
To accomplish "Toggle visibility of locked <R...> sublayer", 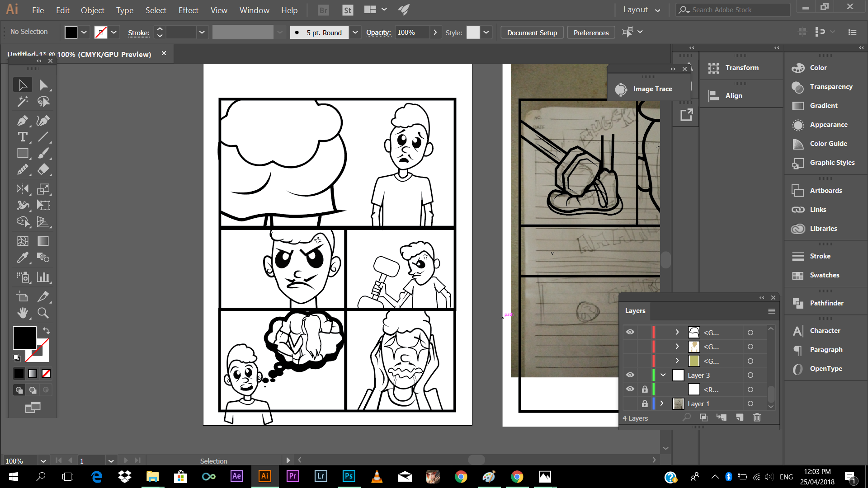I will [x=630, y=389].
